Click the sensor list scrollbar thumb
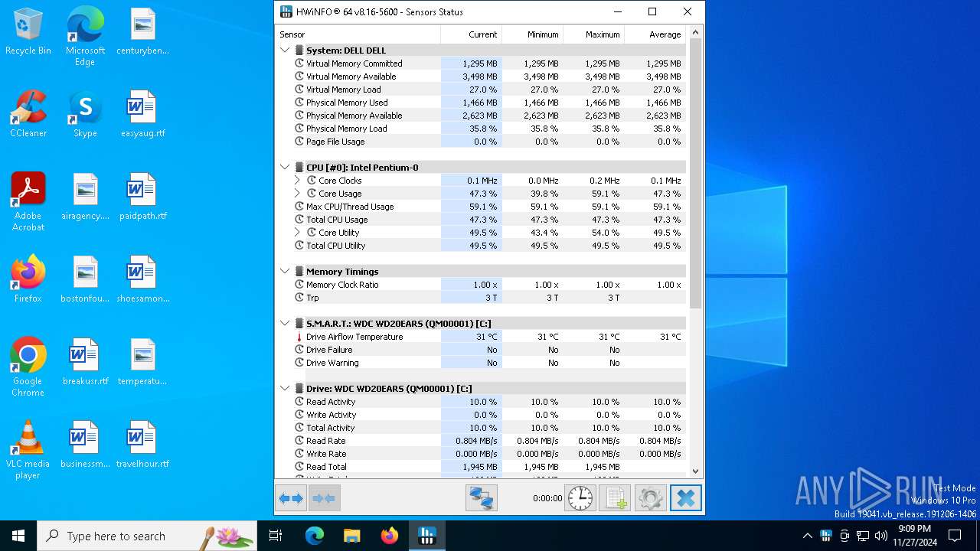The image size is (980, 551). (x=695, y=174)
